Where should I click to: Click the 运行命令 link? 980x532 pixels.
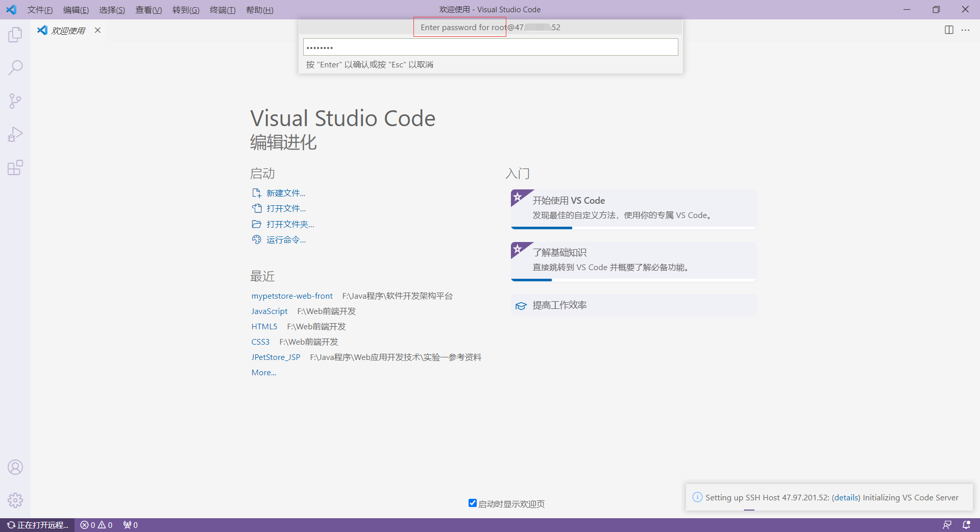286,239
